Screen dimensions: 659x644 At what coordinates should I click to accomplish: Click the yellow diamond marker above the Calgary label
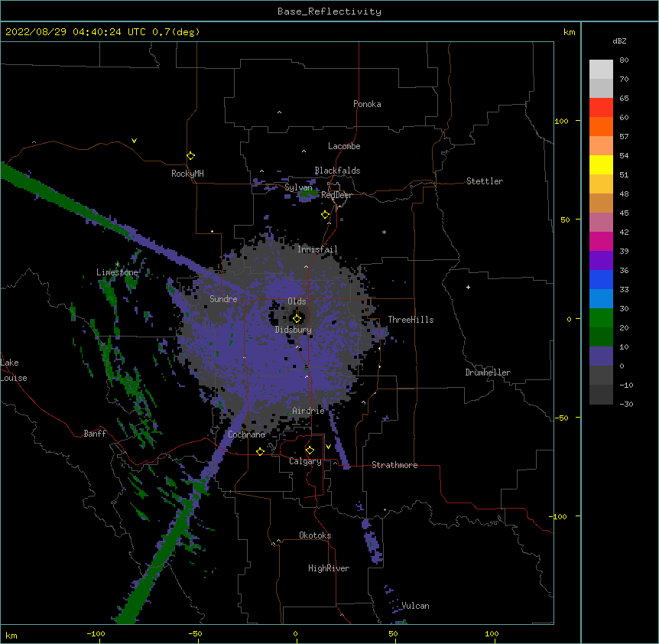tap(310, 450)
